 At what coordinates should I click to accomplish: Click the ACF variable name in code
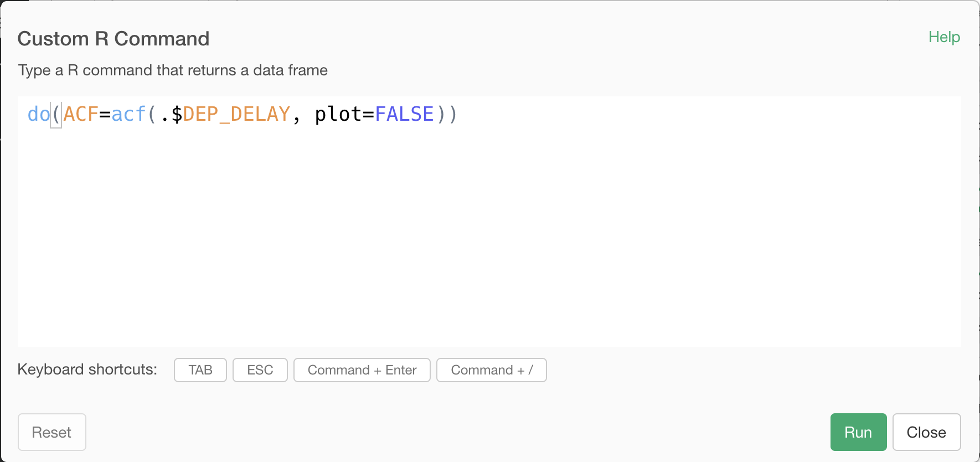81,114
